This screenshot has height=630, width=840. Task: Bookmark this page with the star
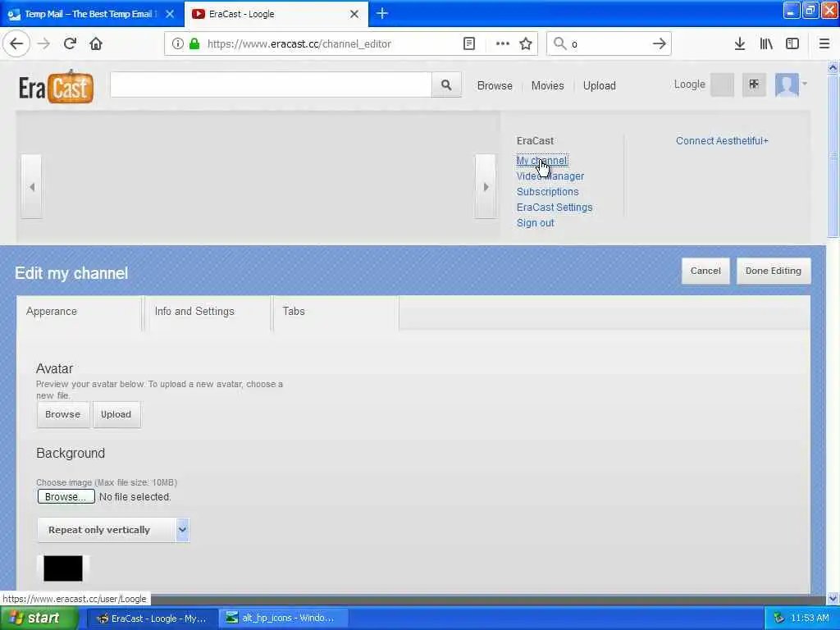click(x=526, y=44)
